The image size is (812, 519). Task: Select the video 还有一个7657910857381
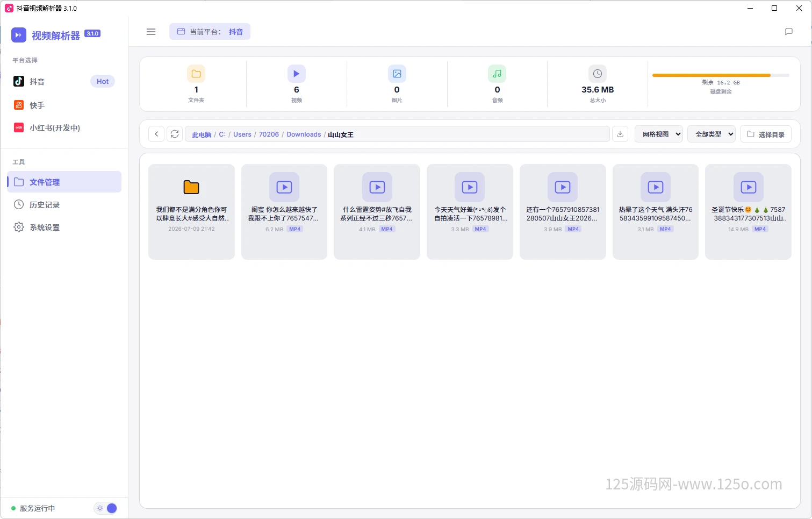(563, 211)
